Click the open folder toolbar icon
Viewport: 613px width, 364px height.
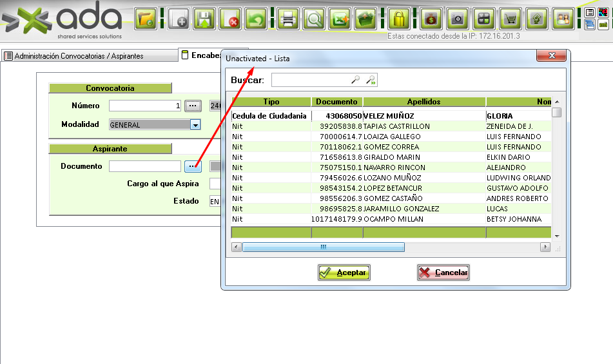click(146, 19)
